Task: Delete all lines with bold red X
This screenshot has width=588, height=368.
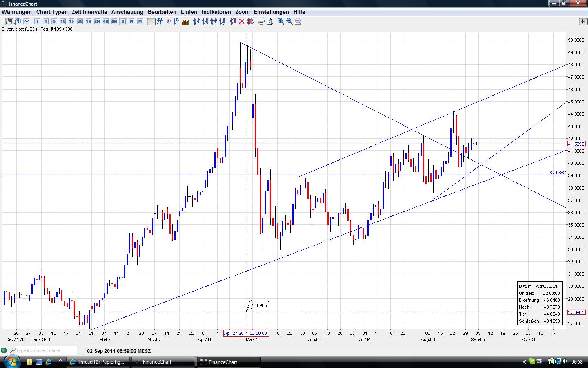Action: 250,21
